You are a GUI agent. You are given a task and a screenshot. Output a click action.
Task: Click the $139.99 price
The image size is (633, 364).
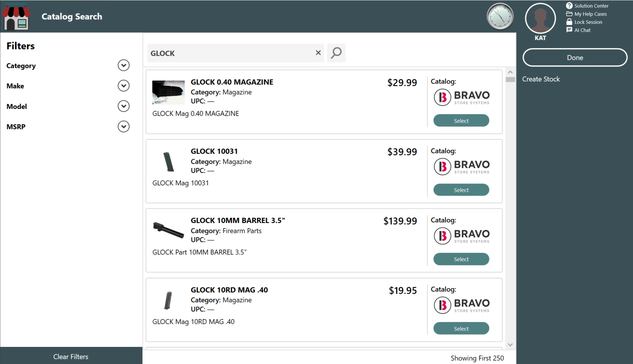point(400,221)
